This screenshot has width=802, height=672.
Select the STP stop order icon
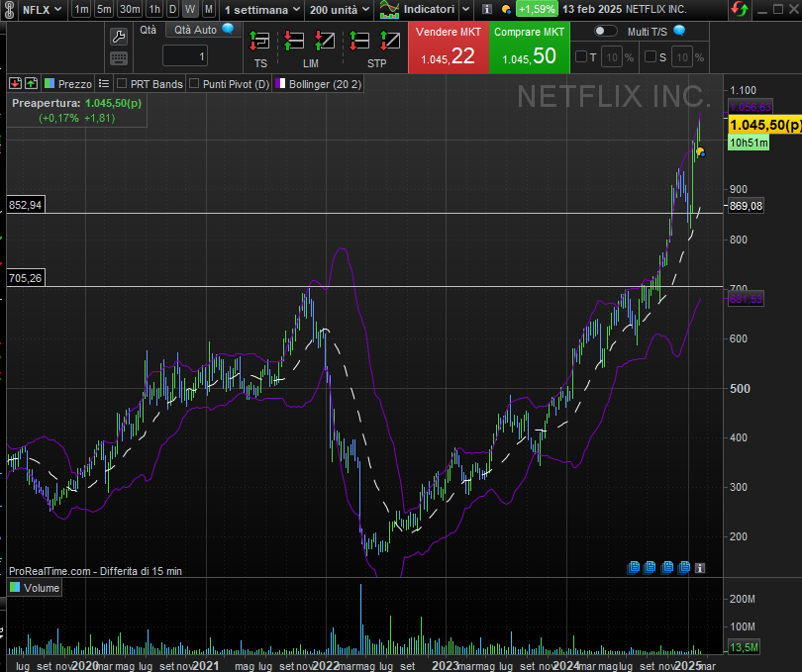point(376,42)
